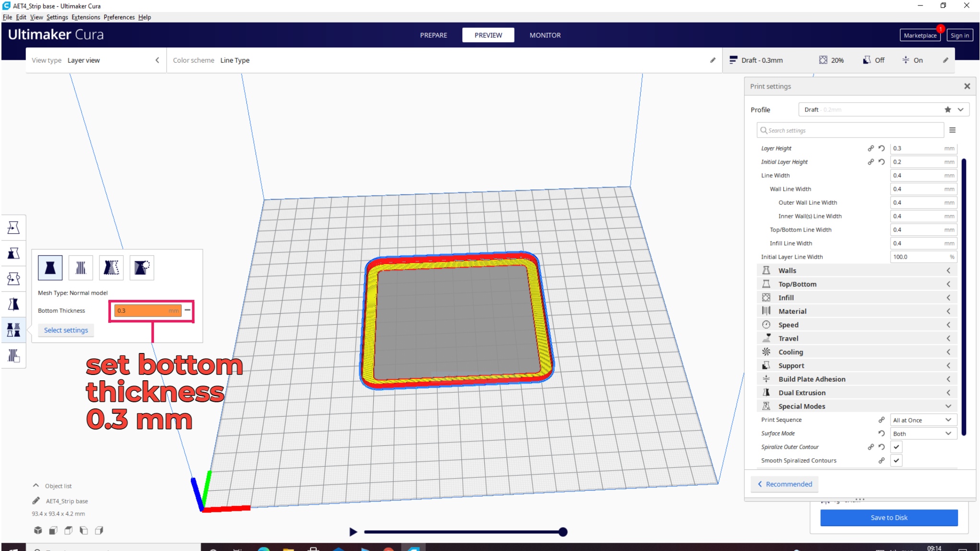Click the pencil icon in print settings summary

point(946,60)
